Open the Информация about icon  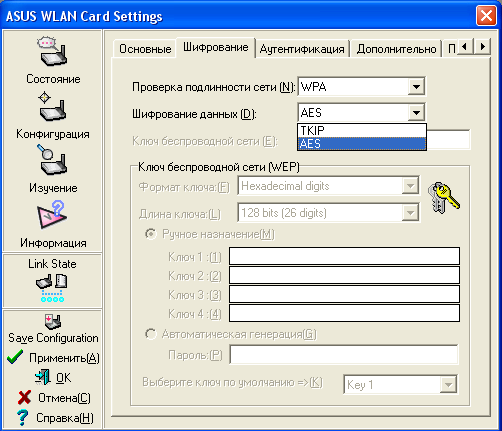(52, 215)
